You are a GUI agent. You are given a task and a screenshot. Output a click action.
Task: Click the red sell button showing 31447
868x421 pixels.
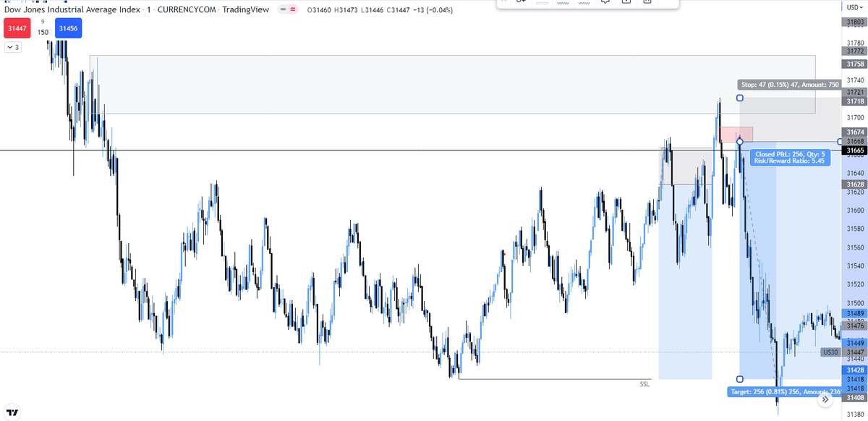click(17, 28)
